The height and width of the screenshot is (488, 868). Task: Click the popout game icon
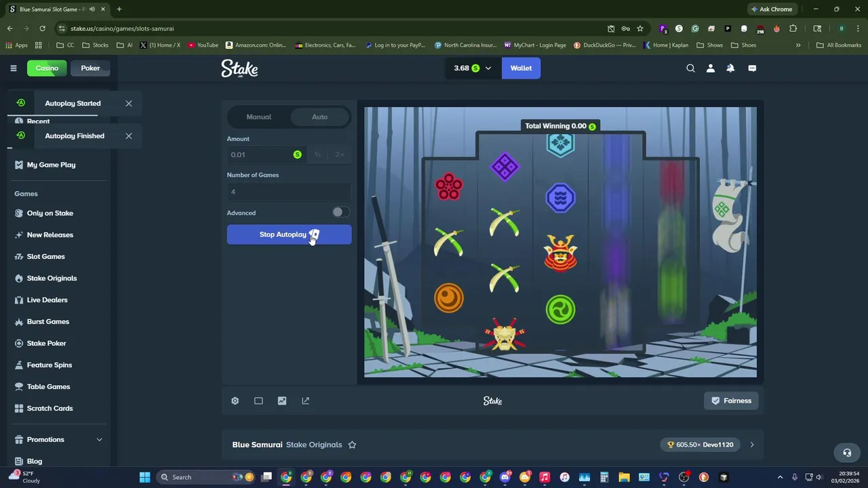(x=305, y=401)
